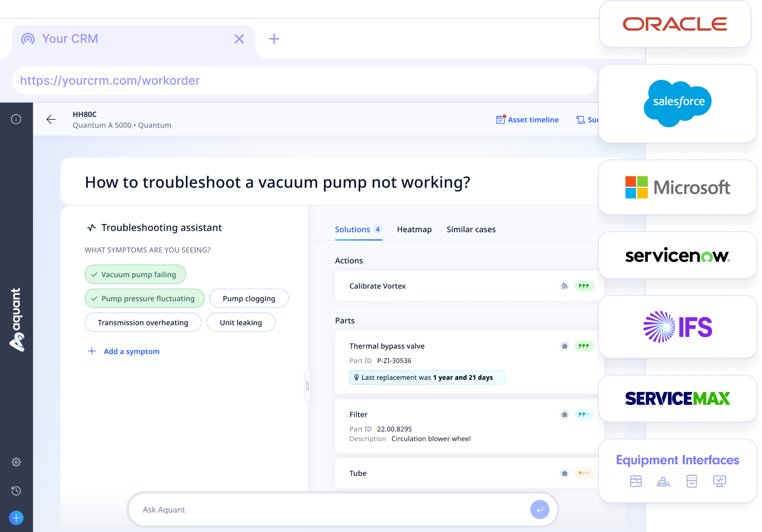Click Part ID 22.00.829S
Viewport: 762px width, 532px height.
point(381,429)
